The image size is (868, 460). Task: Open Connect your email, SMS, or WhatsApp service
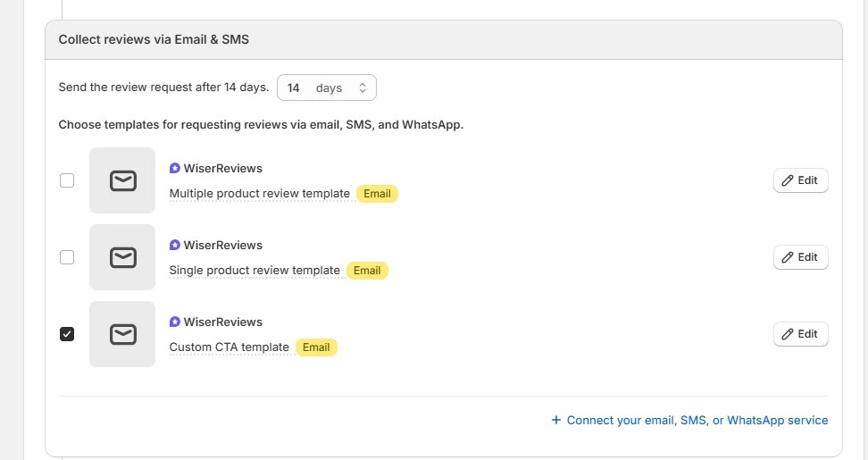697,420
